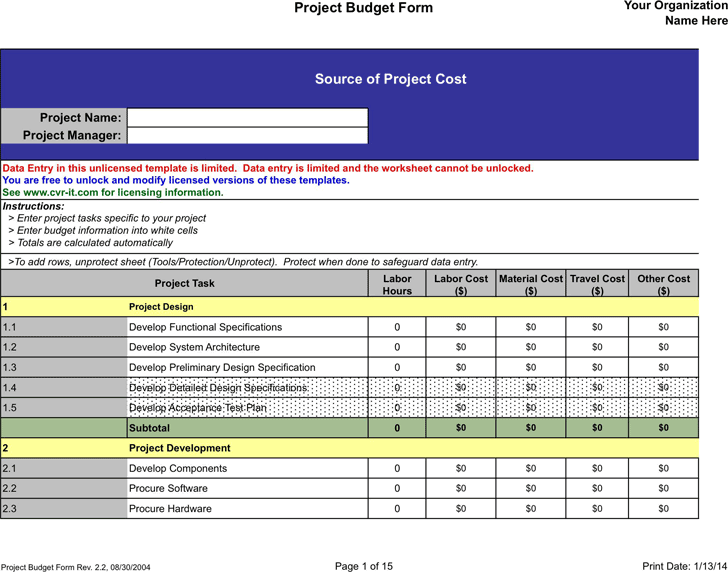Image resolution: width=728 pixels, height=572 pixels.
Task: Click Other Cost cell for Develop Components
Action: [663, 469]
